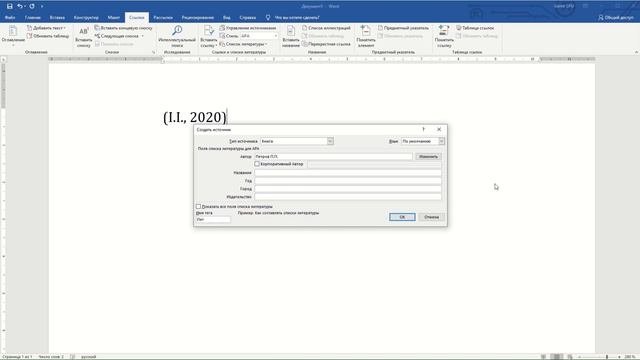Expand quick access toolbar customize arrow
Image resolution: width=640 pixels, height=360 pixels.
tap(42, 6)
